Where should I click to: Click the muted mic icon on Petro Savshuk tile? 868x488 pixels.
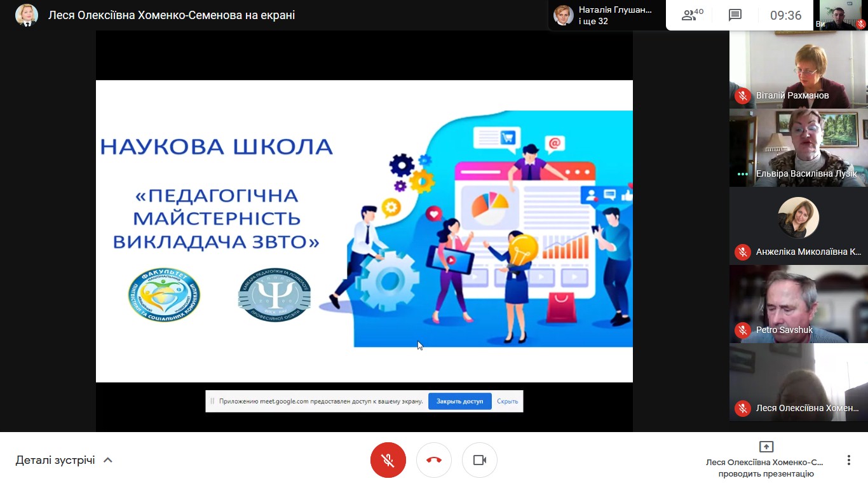click(x=742, y=330)
